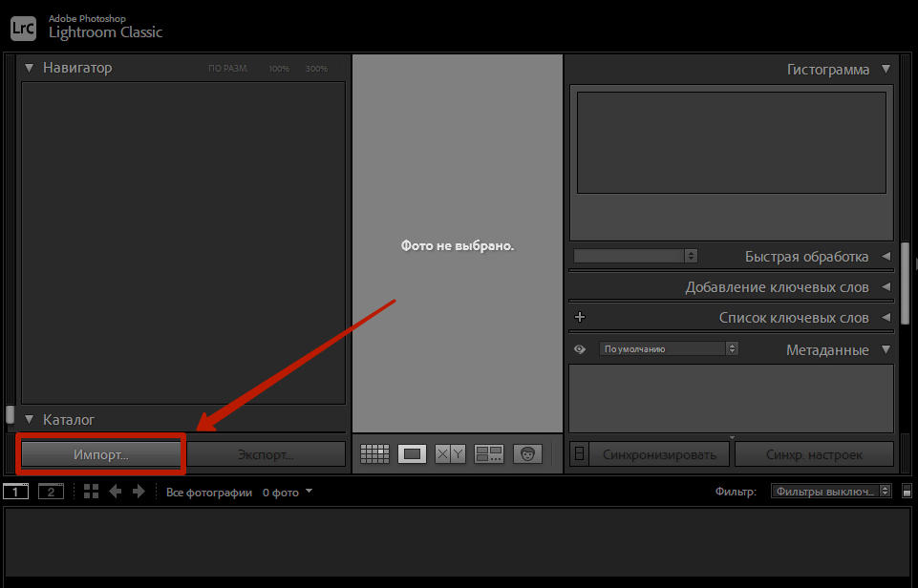
Task: Switch to Grid view icon
Action: pos(374,454)
